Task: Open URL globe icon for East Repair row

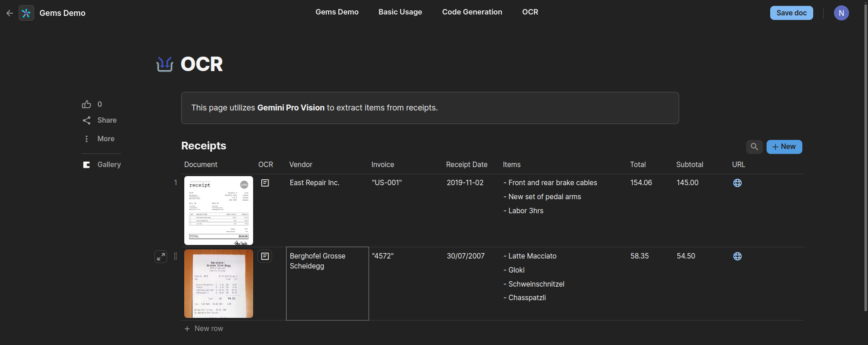Action: click(x=738, y=183)
